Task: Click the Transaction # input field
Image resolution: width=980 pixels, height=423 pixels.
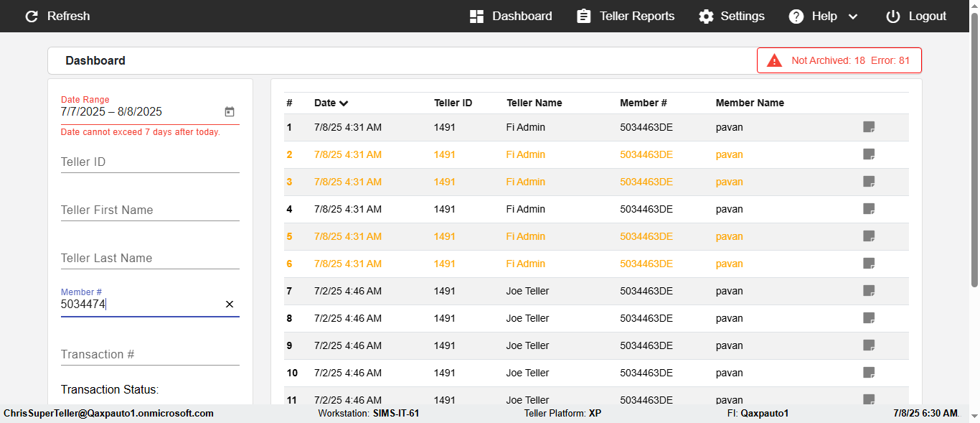Action: coord(150,355)
